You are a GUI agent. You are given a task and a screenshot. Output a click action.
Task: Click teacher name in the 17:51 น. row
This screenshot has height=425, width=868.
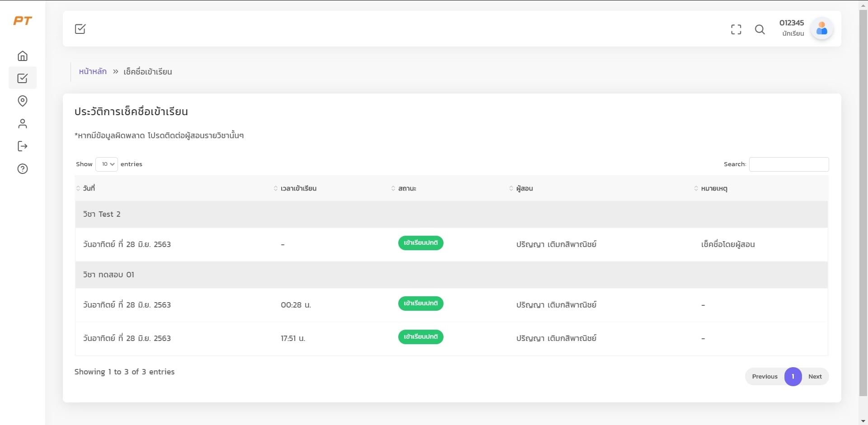point(557,338)
